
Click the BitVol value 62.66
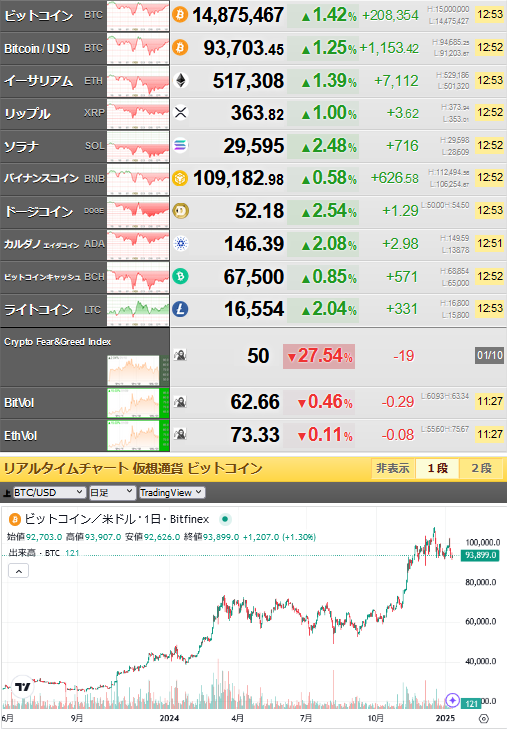[255, 402]
